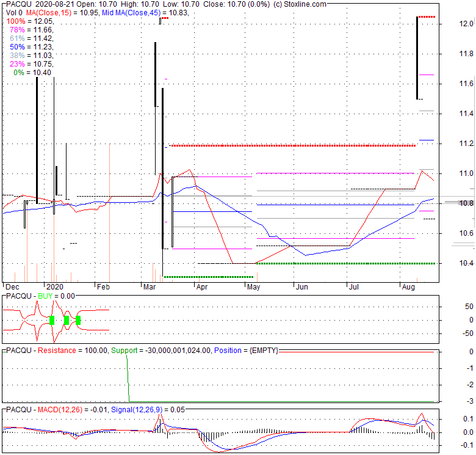
Task: Click the second green BUY signal marker
Action: pos(67,320)
